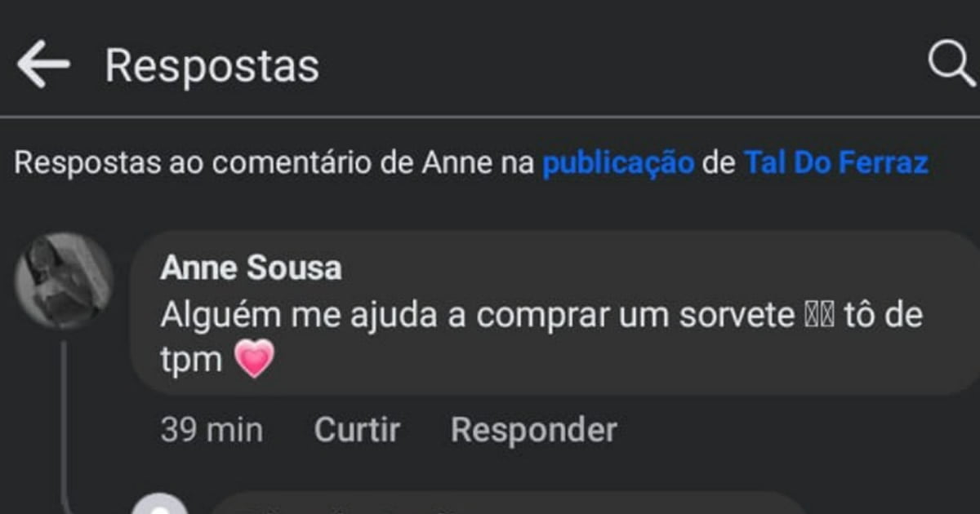This screenshot has width=980, height=514.
Task: Click the Anne Sousa commenter name
Action: click(251, 268)
